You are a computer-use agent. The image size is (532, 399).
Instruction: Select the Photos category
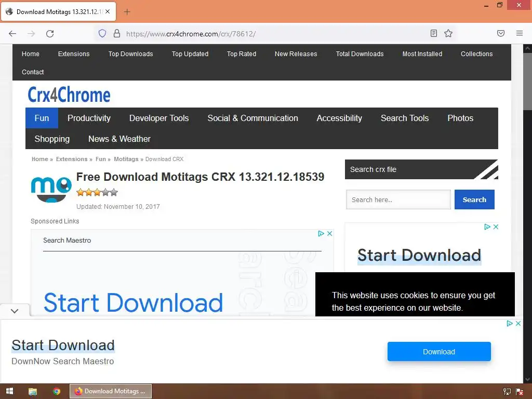coord(460,118)
